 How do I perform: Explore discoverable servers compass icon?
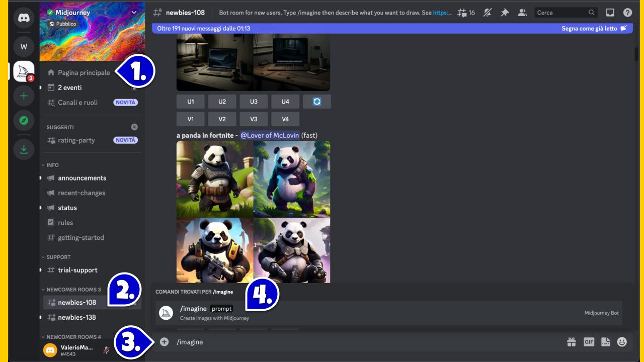[x=24, y=121]
